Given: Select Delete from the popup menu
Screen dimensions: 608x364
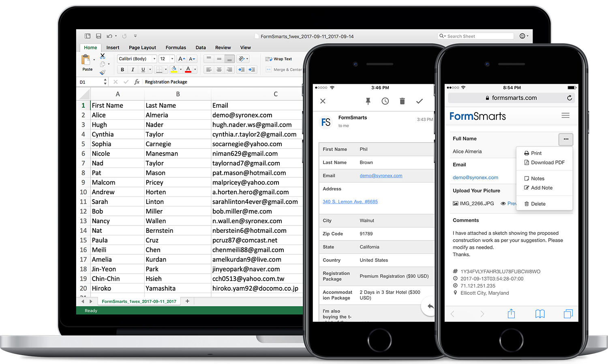Looking at the screenshot, I should point(535,204).
